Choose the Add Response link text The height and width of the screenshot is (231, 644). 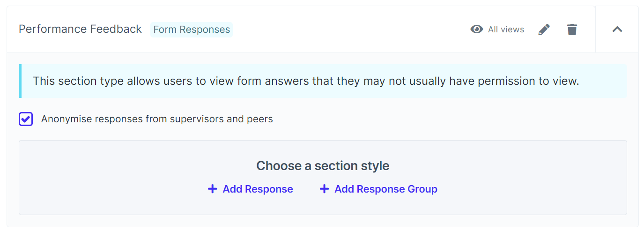(x=258, y=189)
